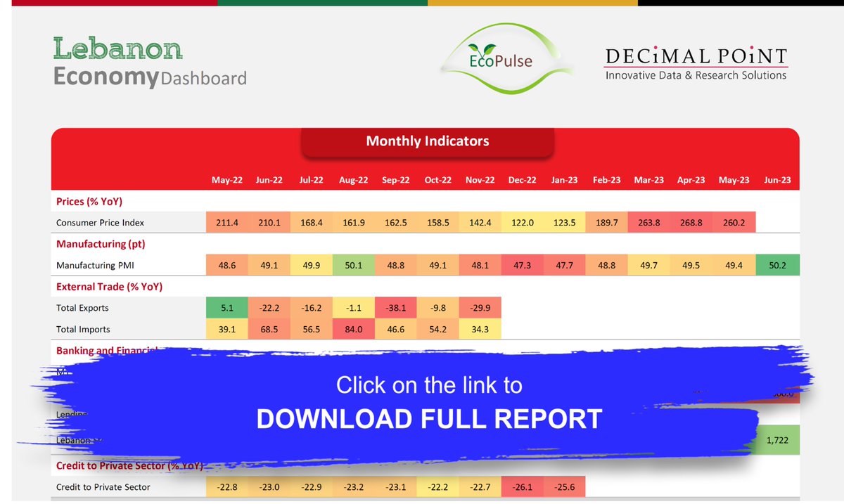Click the PMI value 47.3 for Dec-22
Viewport: 844px width, 504px height.
tap(522, 265)
